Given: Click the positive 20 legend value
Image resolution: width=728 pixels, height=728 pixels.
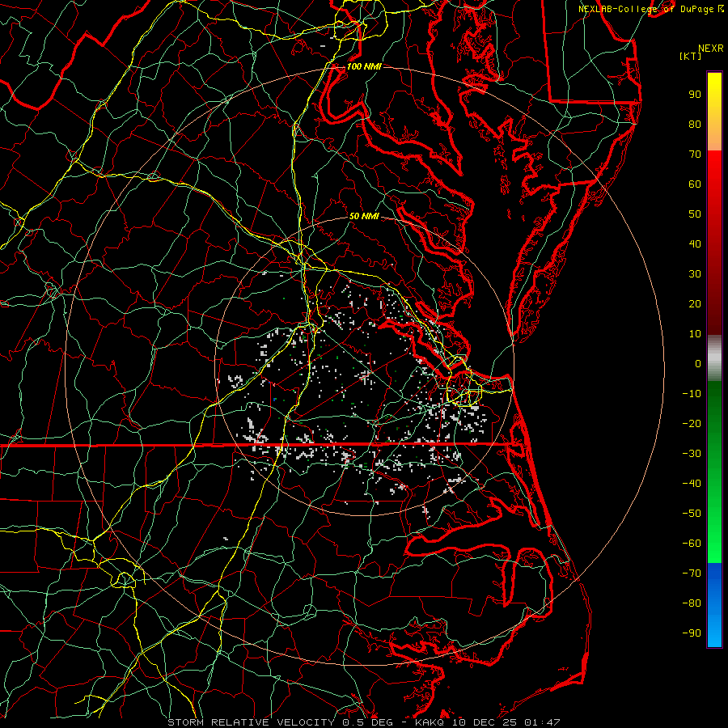Looking at the screenshot, I should [x=695, y=303].
